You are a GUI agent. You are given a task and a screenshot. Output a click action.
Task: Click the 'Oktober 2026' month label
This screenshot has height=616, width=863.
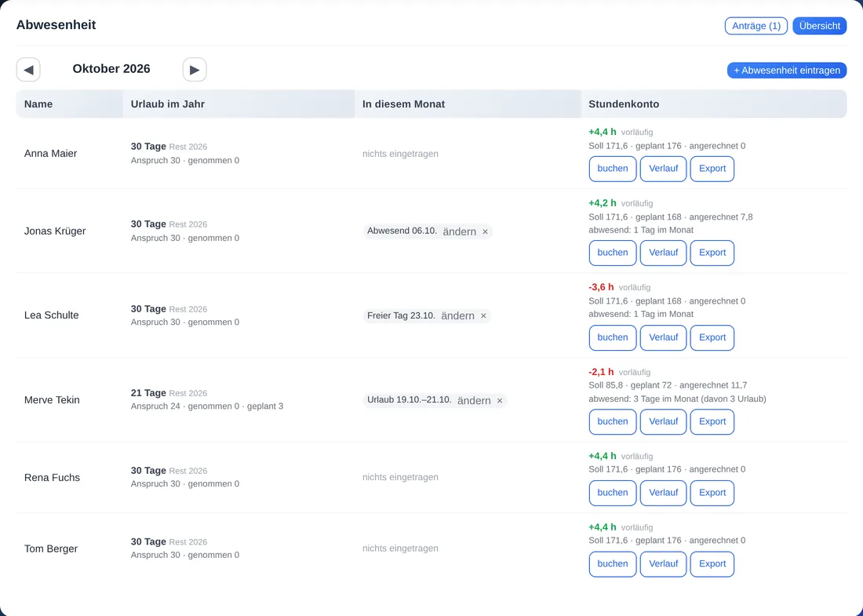tap(111, 69)
